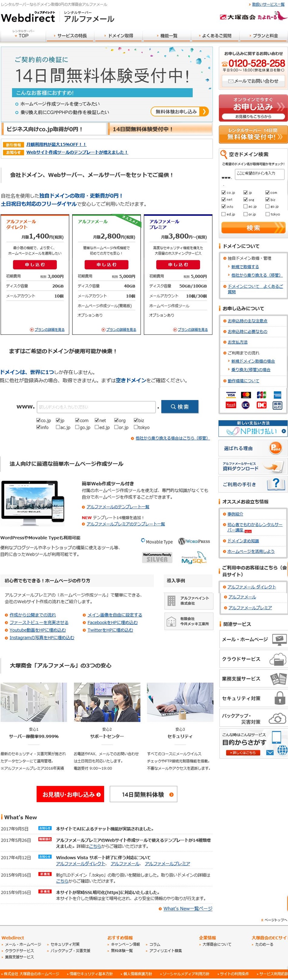Click 申し込む for アルファメール プレミア plan
The width and height of the screenshot is (288, 980).
point(178,264)
